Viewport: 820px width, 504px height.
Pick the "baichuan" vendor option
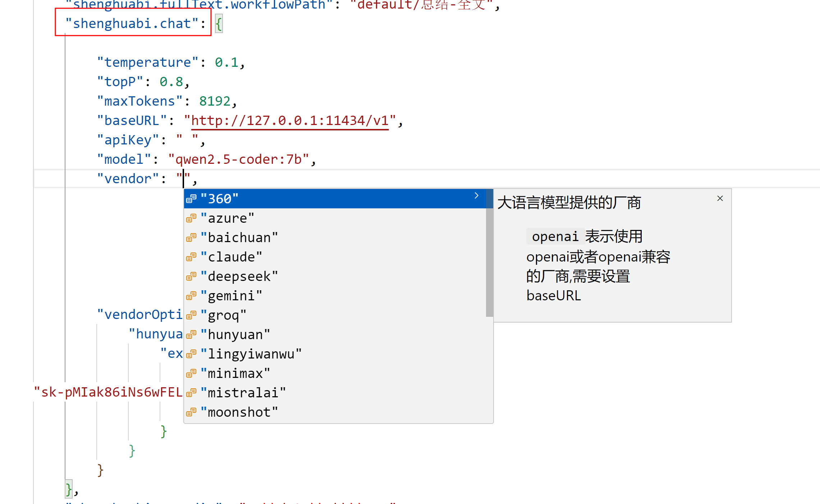click(x=239, y=237)
